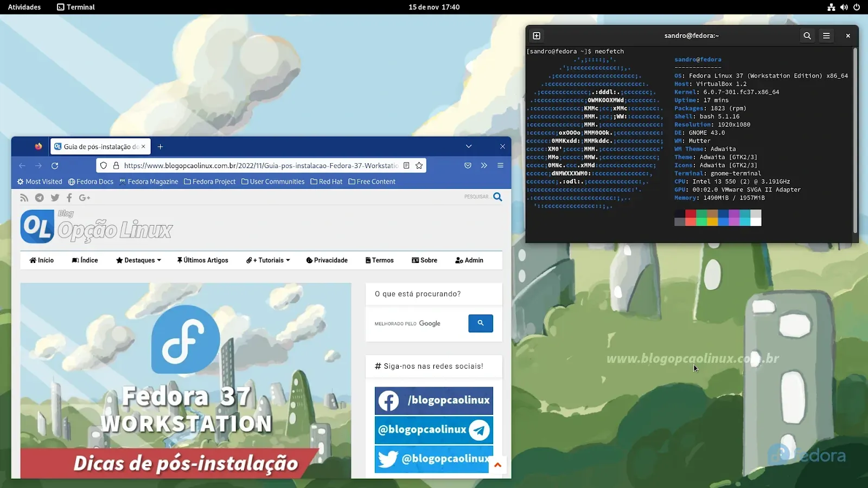Open Terminal hamburger menu
Image resolution: width=868 pixels, height=488 pixels.
point(826,36)
